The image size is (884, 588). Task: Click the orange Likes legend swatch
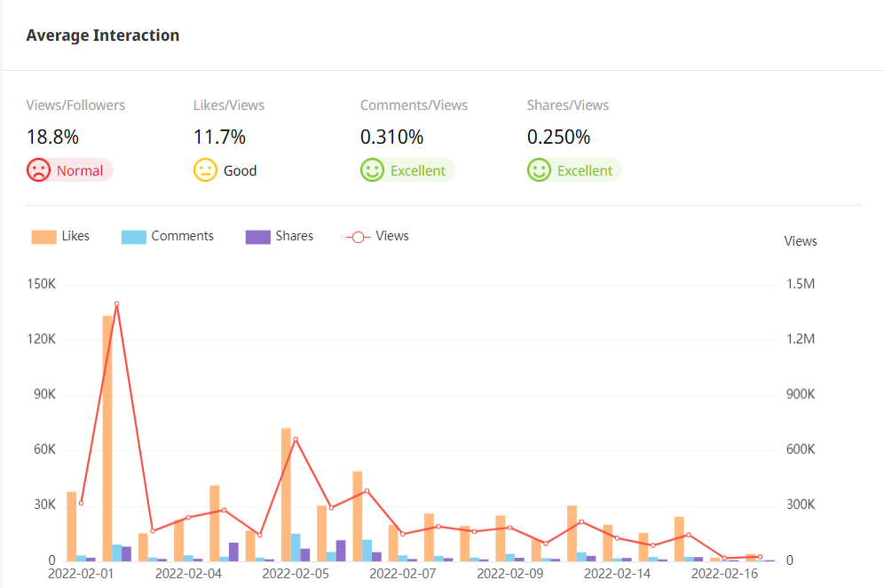point(43,237)
